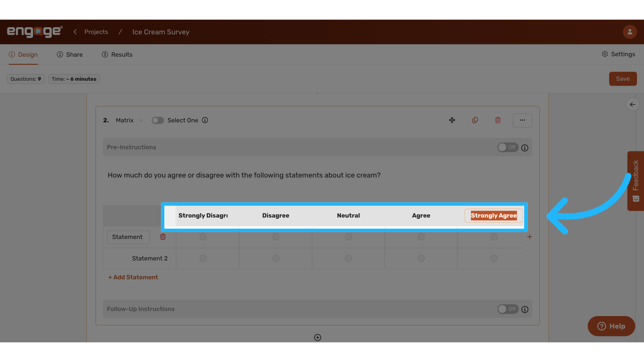Screen dimensions: 644x362
Task: Open the Help button
Action: click(611, 326)
